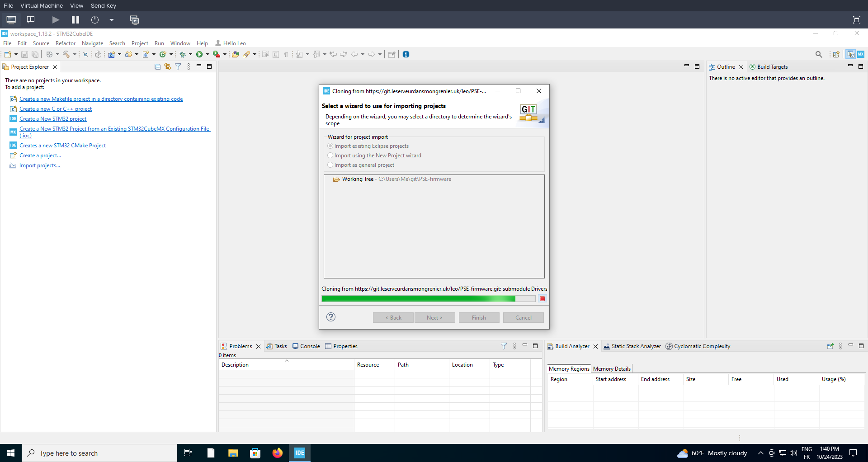Open the Back navigation history dropdown

tap(363, 54)
